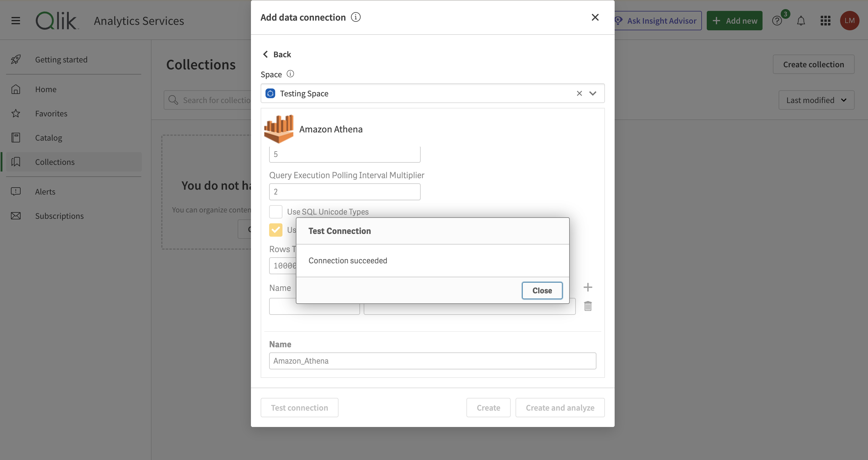Viewport: 868px width, 460px height.
Task: Go to Home in sidebar
Action: (x=74, y=89)
